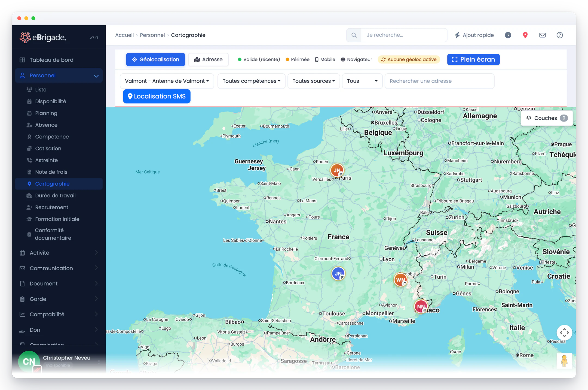Click the orange JN marker near Paris
The width and height of the screenshot is (588, 390).
(337, 170)
